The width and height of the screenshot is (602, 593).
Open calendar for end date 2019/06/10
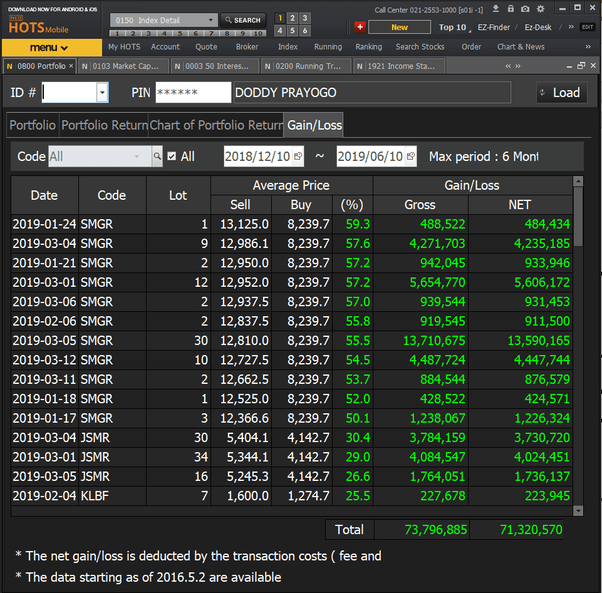coord(410,156)
